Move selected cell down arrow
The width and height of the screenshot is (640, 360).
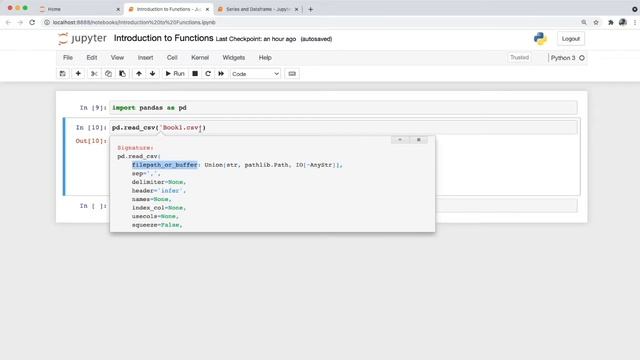coord(153,73)
